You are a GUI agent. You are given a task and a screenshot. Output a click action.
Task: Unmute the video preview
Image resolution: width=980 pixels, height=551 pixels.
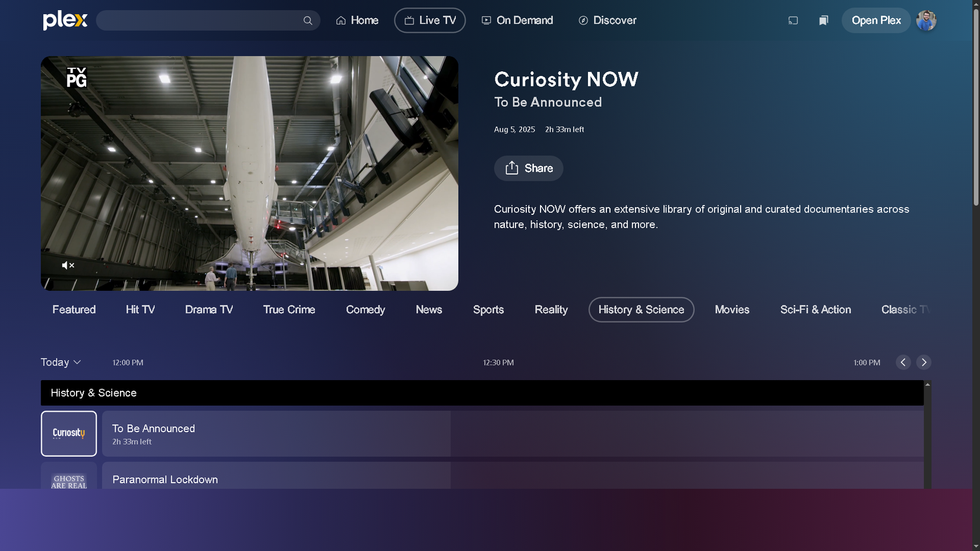click(x=68, y=265)
